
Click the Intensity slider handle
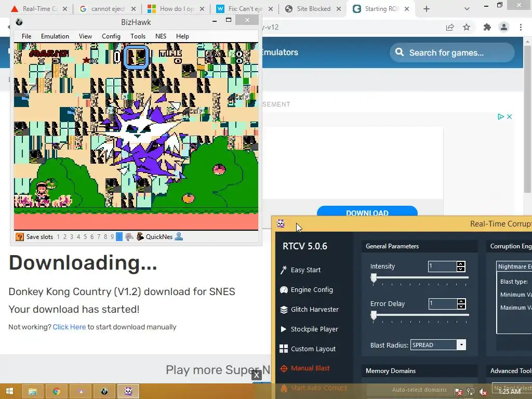tap(374, 278)
